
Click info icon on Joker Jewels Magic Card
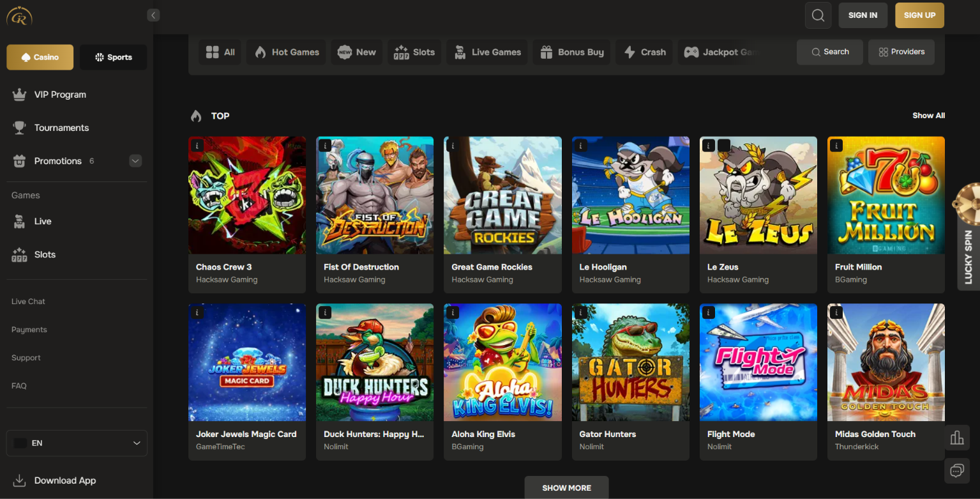point(197,312)
